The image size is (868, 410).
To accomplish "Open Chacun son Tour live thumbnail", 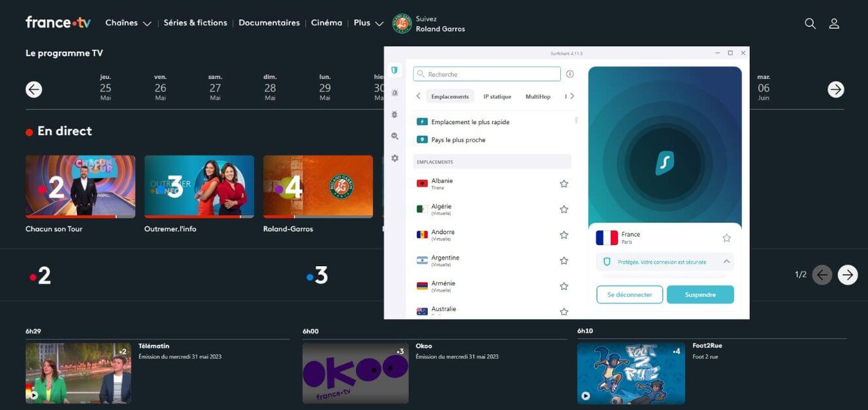I will coord(80,186).
